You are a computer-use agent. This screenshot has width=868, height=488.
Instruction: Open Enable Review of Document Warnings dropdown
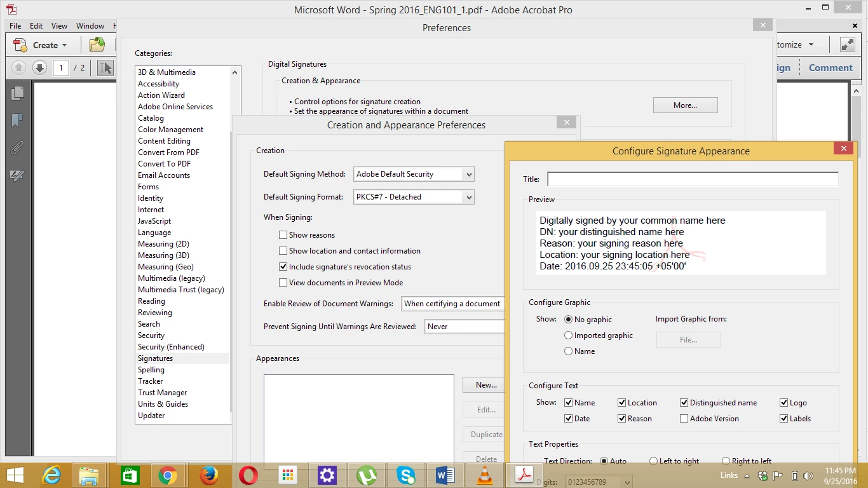(452, 304)
